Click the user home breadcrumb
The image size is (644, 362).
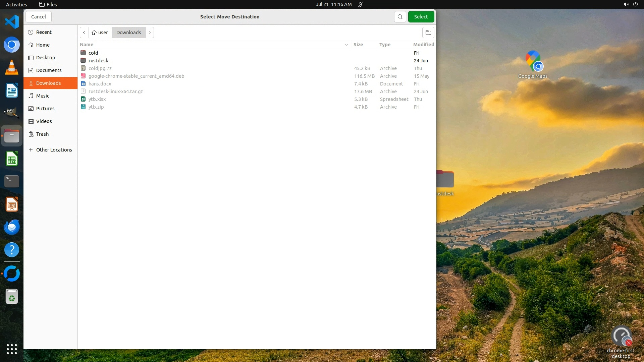100,33
